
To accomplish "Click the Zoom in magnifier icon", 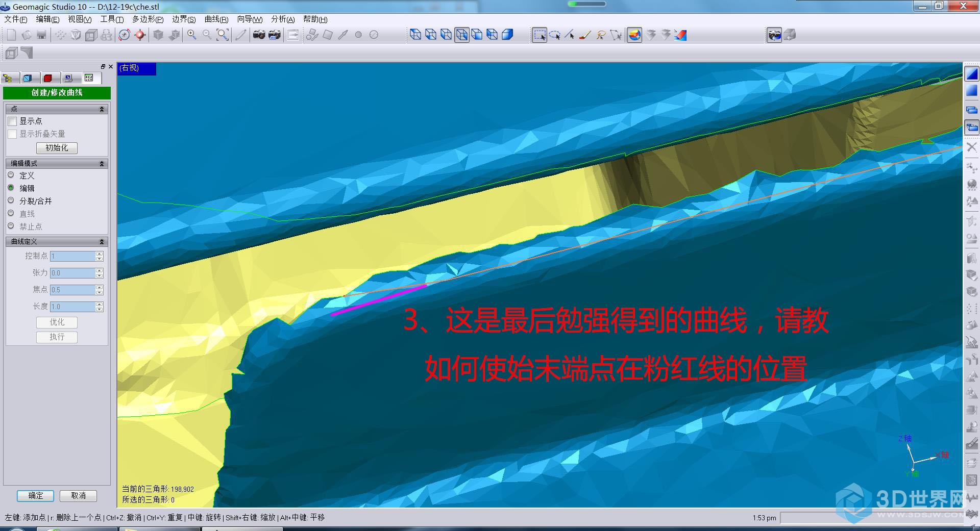I will 192,35.
